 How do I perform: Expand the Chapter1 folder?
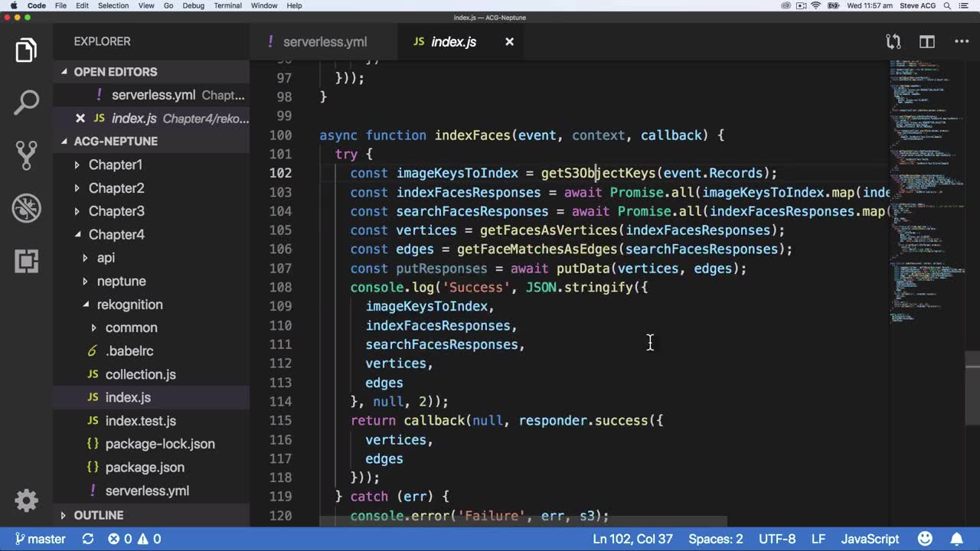click(115, 165)
